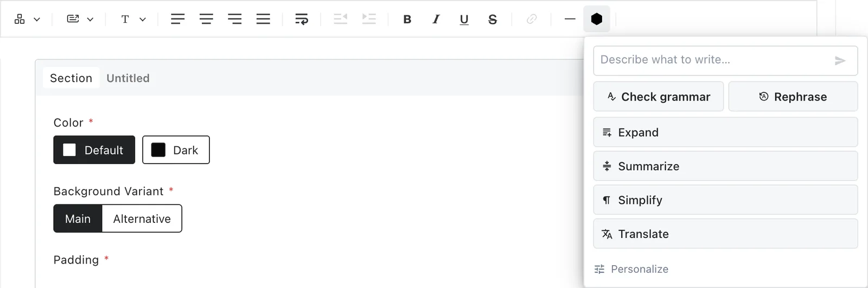Align text left

[x=178, y=19]
